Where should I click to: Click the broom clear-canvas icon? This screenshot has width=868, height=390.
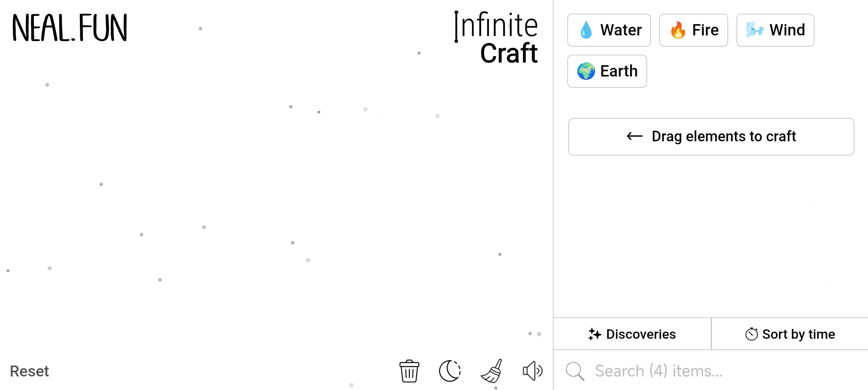[x=492, y=371]
